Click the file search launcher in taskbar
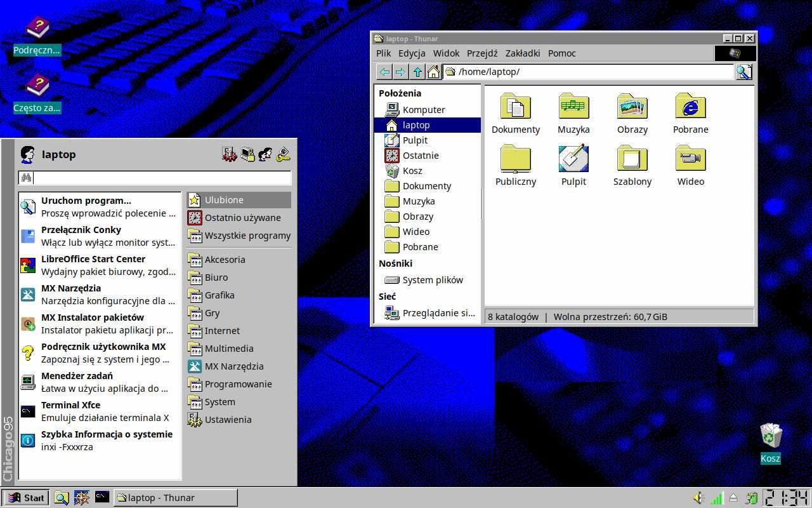The width and height of the screenshot is (812, 508). (x=61, y=498)
